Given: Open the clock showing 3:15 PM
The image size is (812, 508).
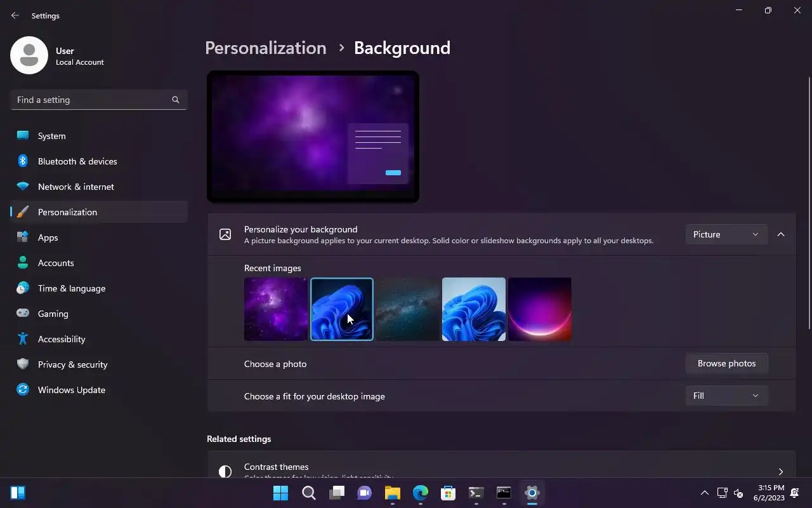Looking at the screenshot, I should coord(769,493).
